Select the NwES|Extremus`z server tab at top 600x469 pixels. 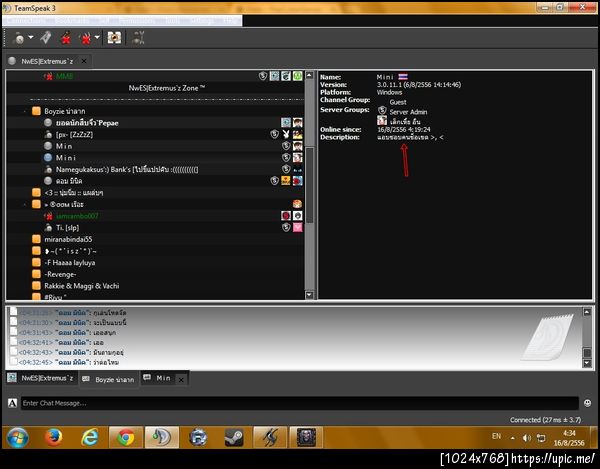pos(47,61)
